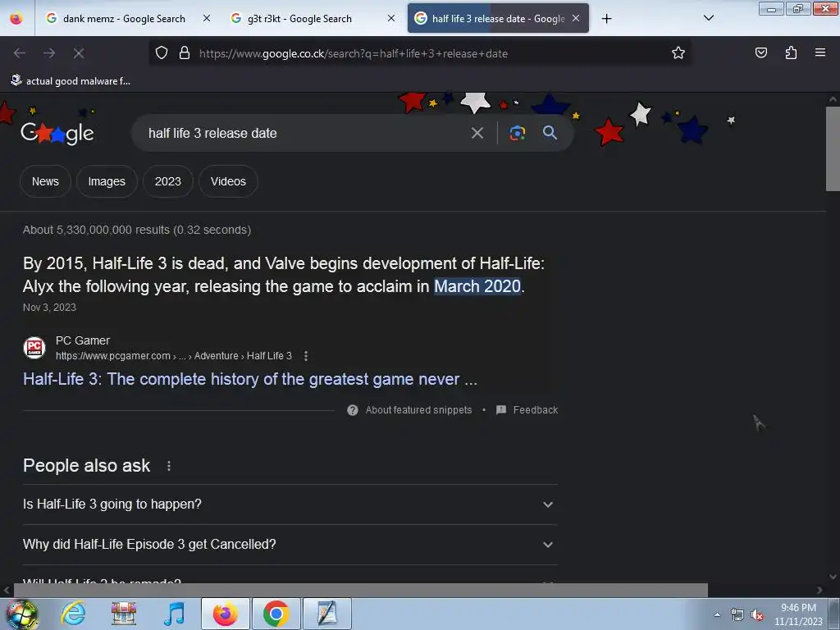Open a new tab with plus button
This screenshot has height=630, width=840.
[606, 19]
